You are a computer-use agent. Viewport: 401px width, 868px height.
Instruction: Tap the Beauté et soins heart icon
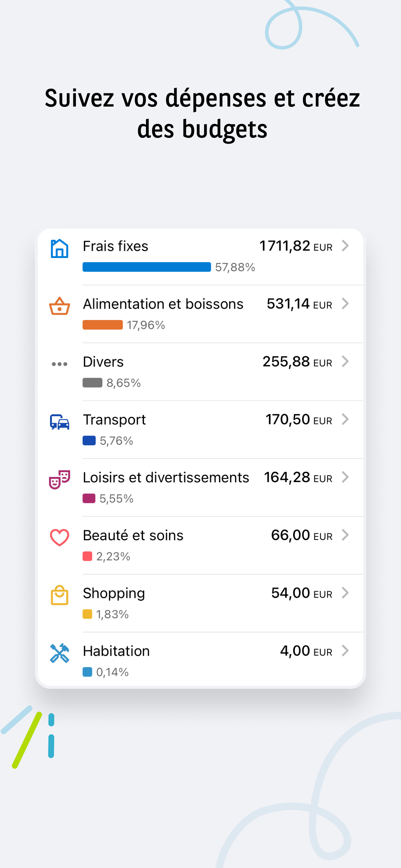[60, 537]
